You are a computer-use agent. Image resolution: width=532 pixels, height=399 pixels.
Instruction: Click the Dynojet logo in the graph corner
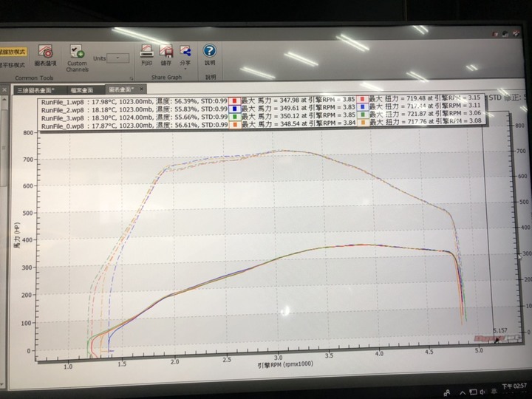point(497,338)
